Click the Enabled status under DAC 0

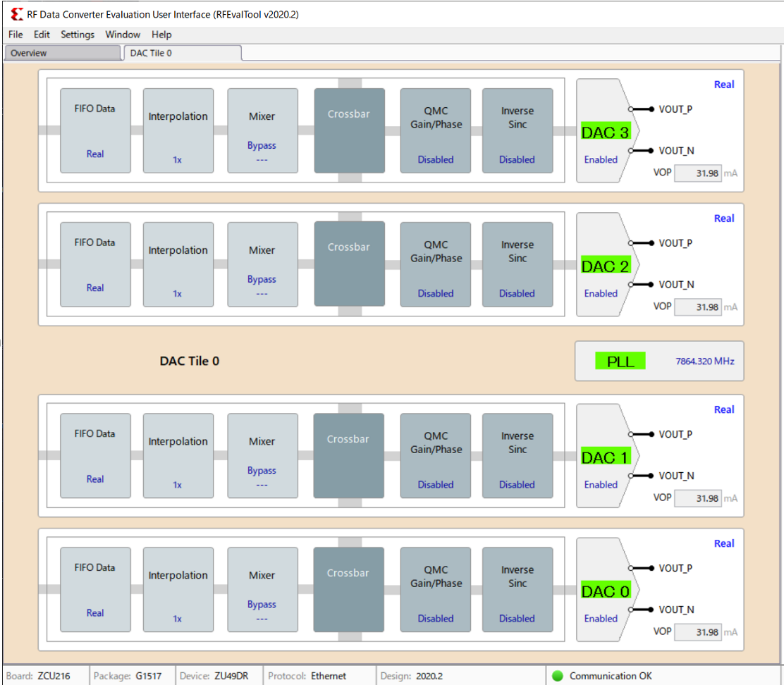click(601, 619)
